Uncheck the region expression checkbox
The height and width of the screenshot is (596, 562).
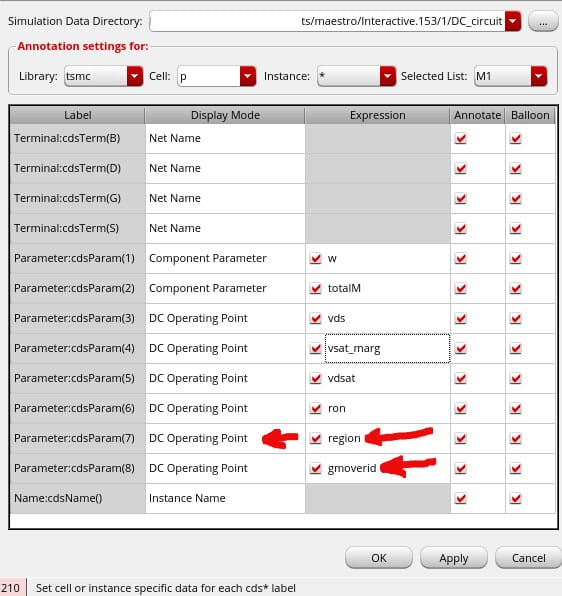315,438
